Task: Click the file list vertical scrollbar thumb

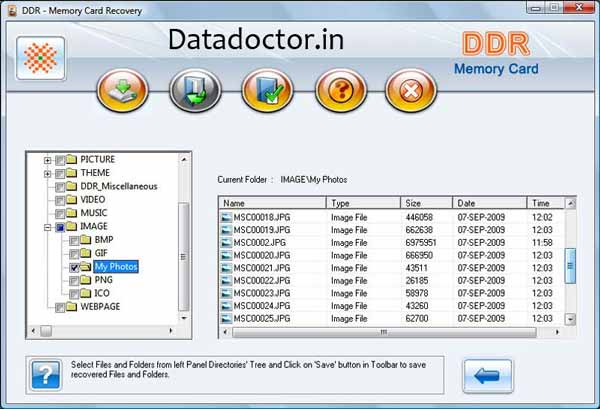Action: (570, 266)
